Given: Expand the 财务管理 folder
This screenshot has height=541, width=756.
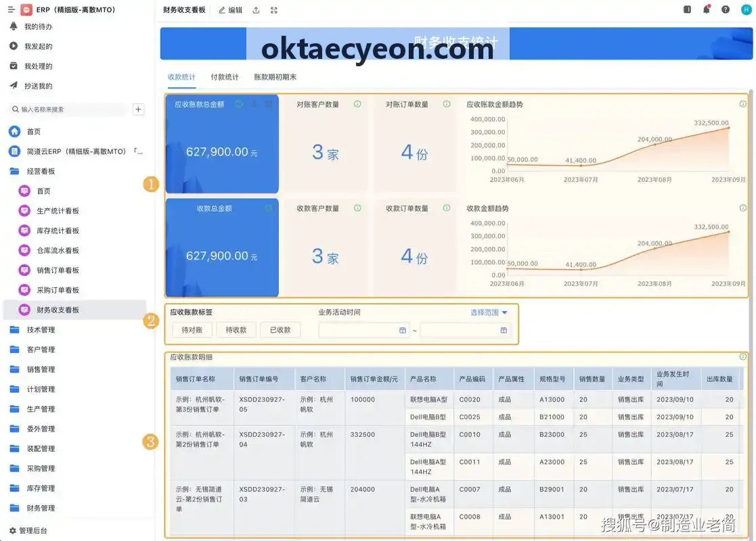Looking at the screenshot, I should coord(41,507).
